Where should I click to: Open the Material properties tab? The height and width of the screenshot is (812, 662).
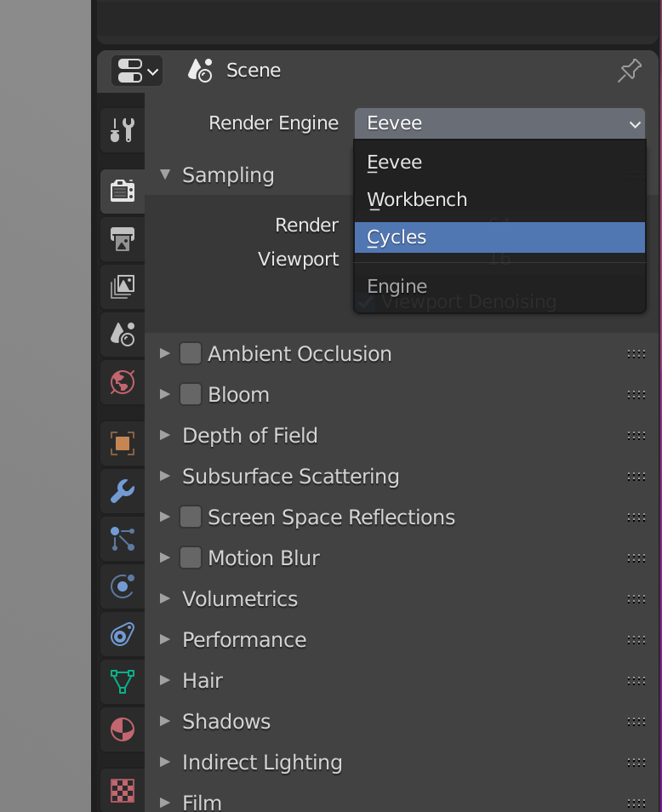pyautogui.click(x=123, y=729)
